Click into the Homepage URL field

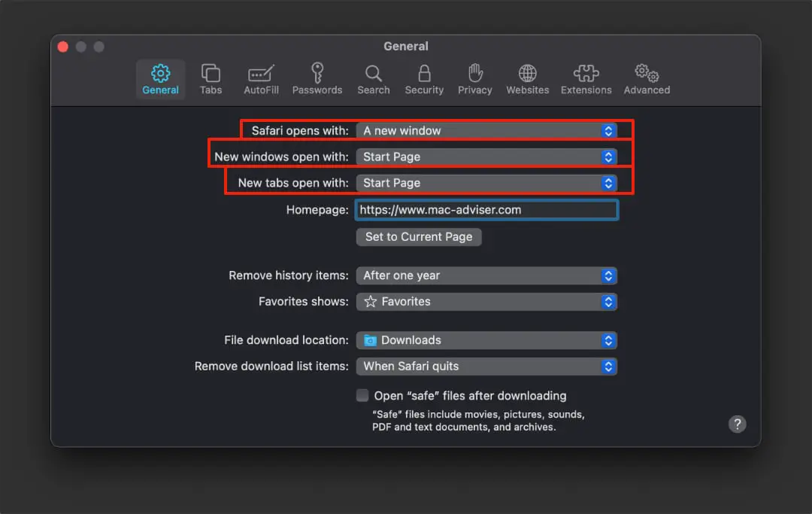486,210
